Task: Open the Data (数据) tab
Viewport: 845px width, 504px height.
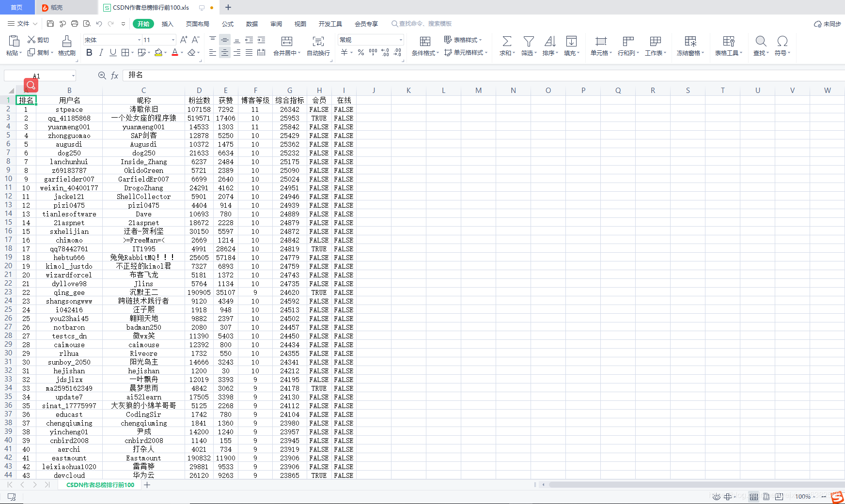Action: (x=251, y=24)
